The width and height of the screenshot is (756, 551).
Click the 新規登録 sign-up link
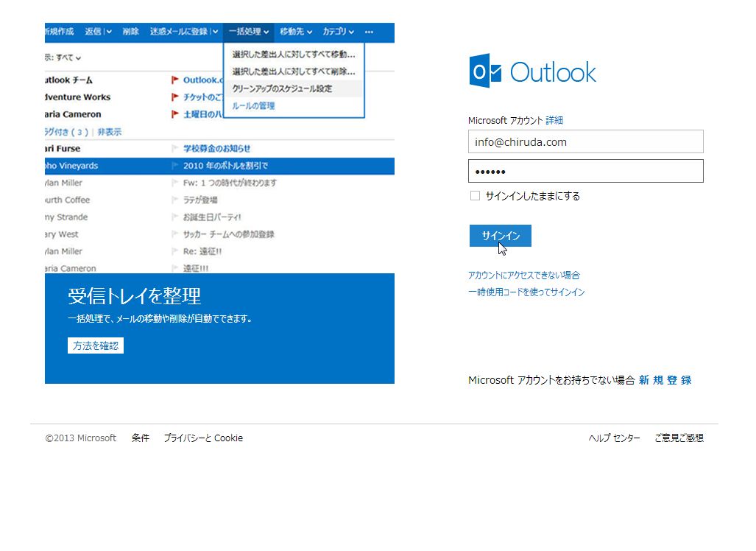click(665, 380)
